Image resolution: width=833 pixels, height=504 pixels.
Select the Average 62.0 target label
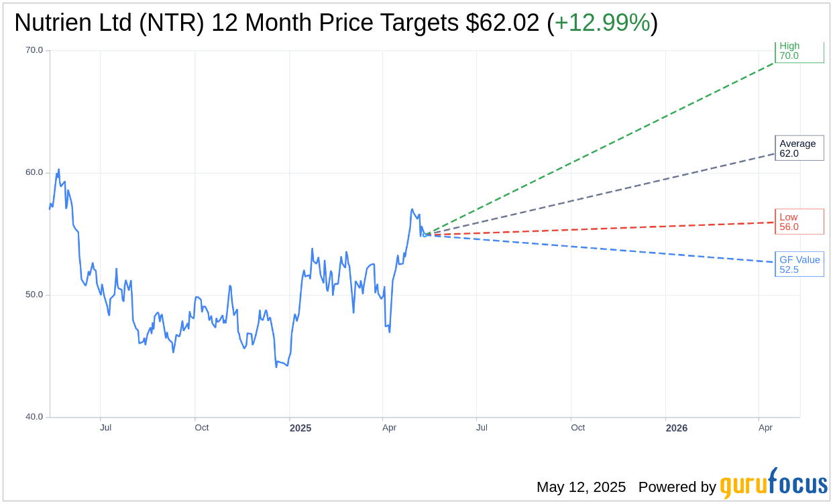[x=799, y=148]
